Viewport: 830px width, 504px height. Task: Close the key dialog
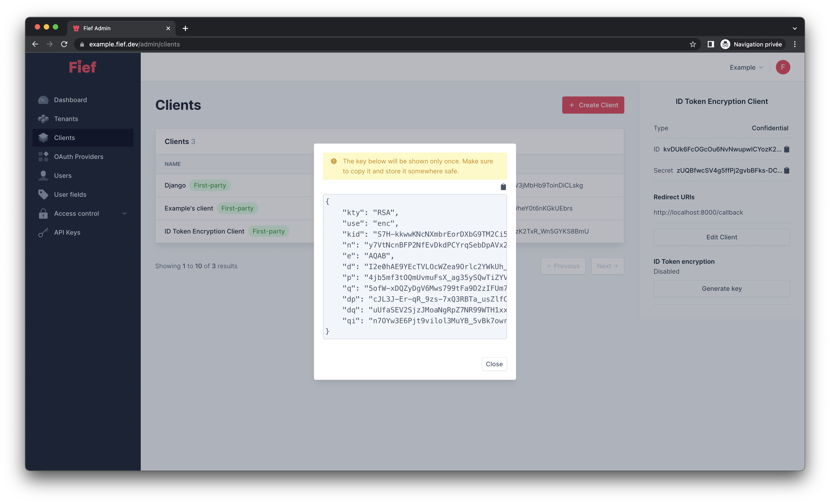494,364
